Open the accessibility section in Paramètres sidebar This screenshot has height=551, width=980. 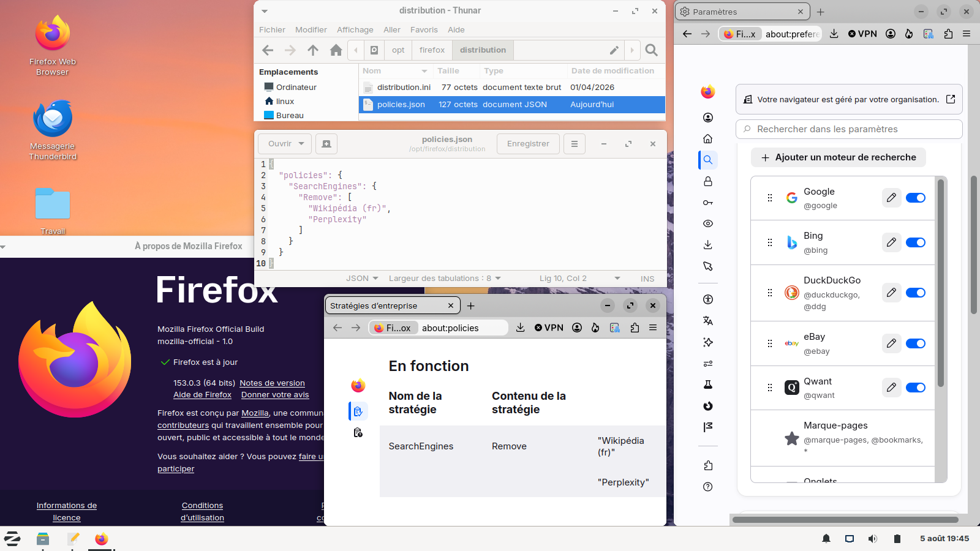pos(708,299)
